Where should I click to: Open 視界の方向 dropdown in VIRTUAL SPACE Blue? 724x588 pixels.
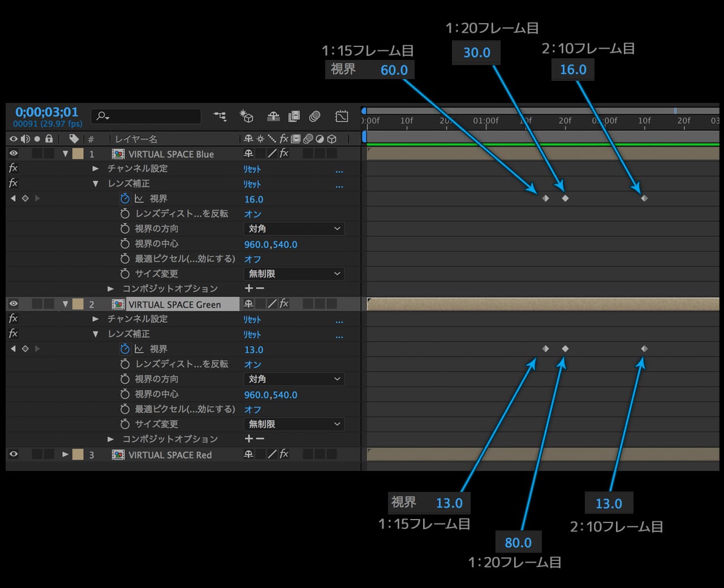(294, 228)
